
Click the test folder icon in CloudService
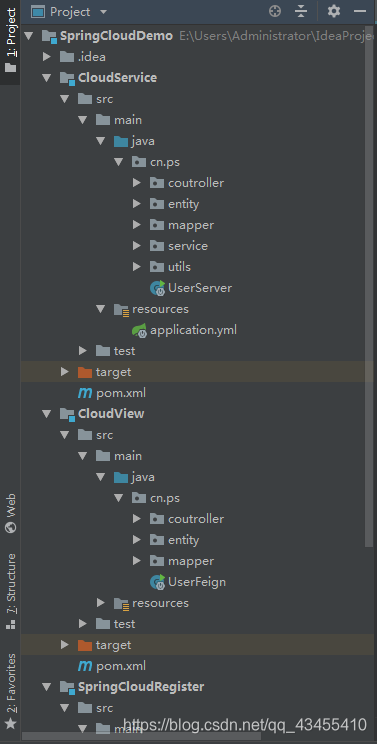[103, 351]
